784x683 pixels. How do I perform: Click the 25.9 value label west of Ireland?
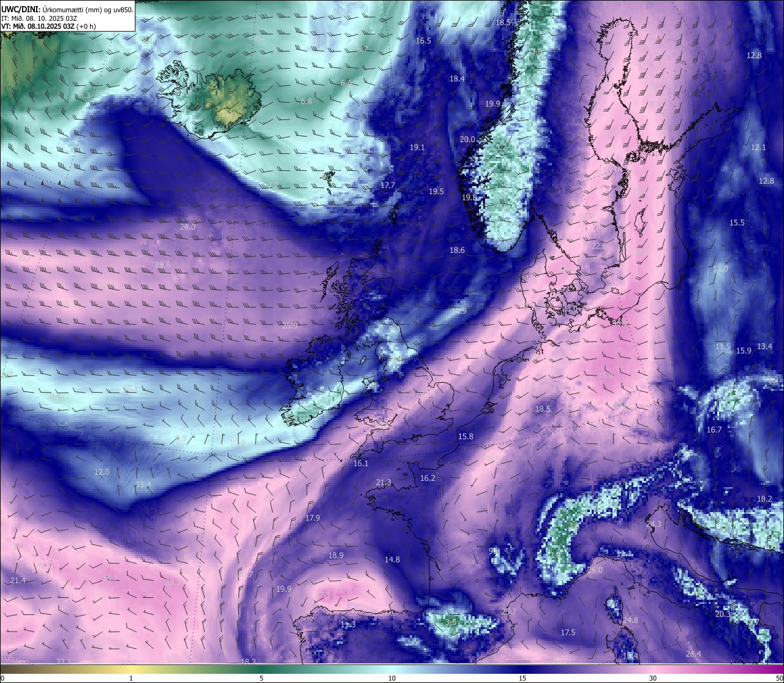pos(290,325)
